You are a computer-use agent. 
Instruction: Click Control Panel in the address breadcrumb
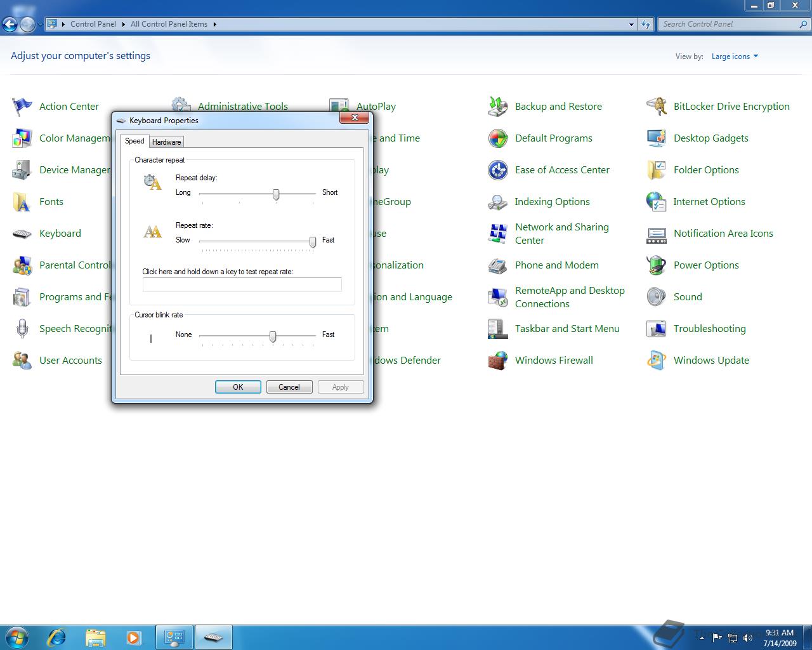(x=93, y=24)
